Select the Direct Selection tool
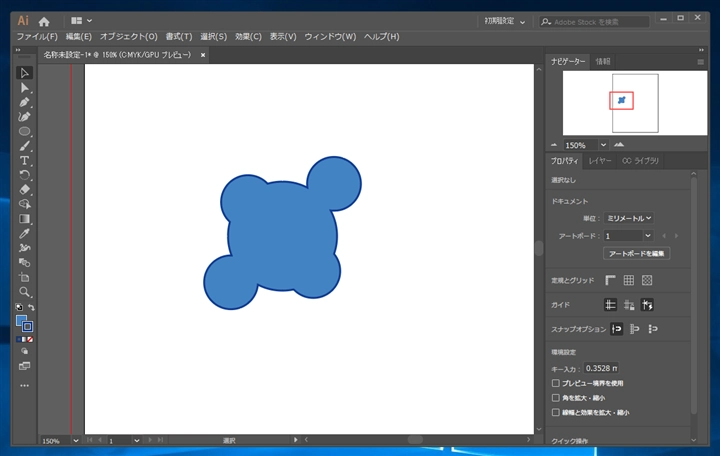This screenshot has height=456, width=720. pos(24,88)
